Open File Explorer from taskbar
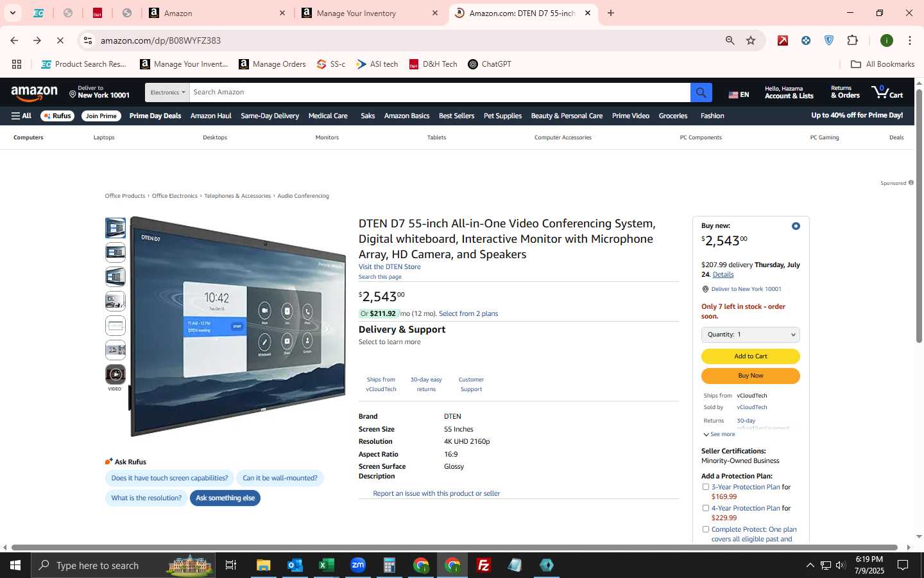924x578 pixels. point(264,565)
